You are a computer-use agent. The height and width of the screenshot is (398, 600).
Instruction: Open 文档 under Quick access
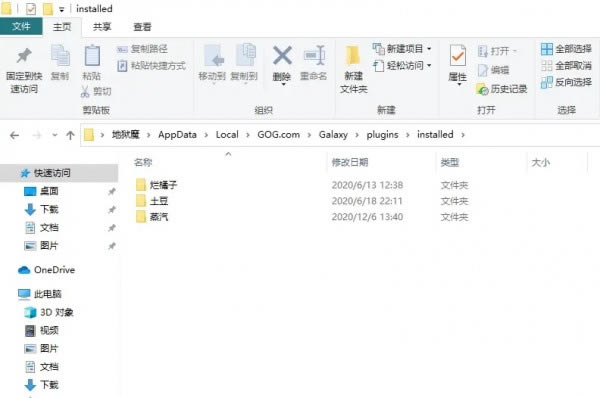(49, 228)
